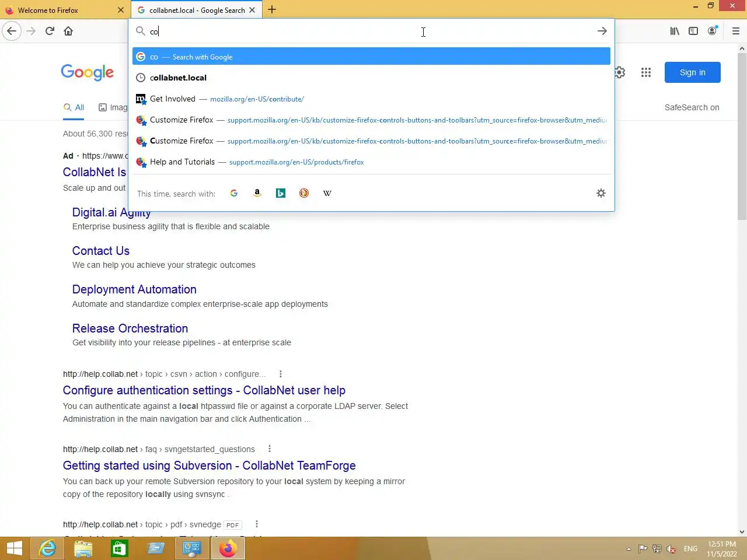The image size is (747, 560).
Task: Open the Google apps grid
Action: 645,72
